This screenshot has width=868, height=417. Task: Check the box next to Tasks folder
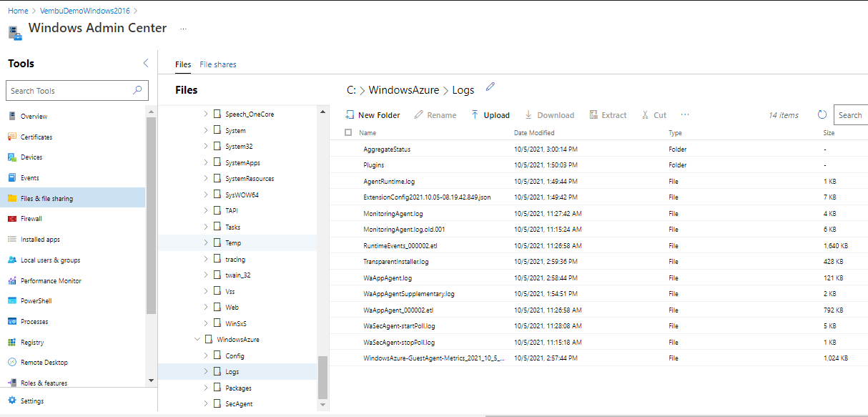coord(217,227)
